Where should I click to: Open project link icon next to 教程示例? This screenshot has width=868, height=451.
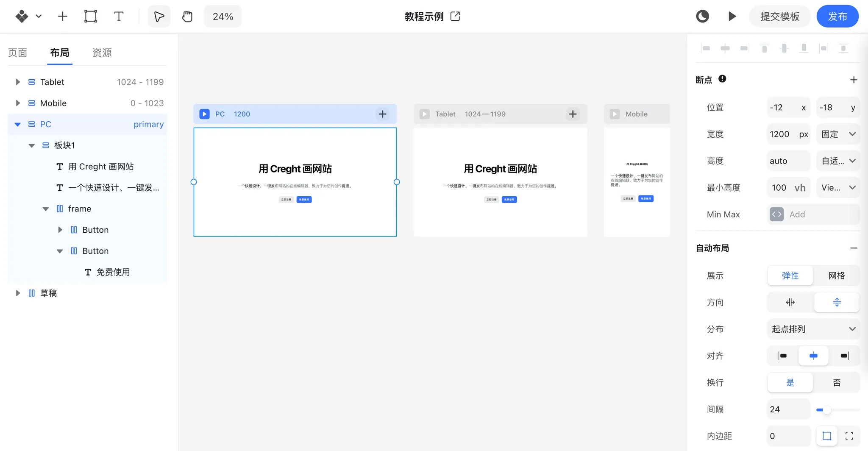click(x=455, y=16)
